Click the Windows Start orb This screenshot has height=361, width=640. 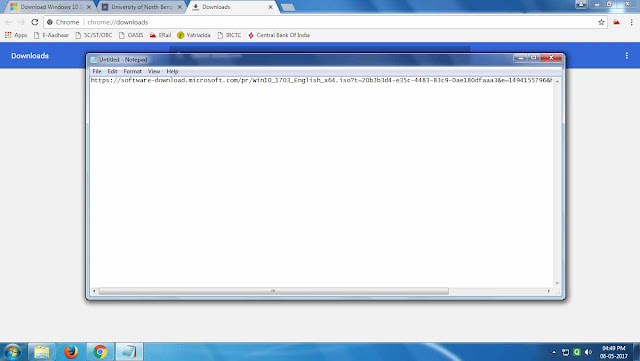tap(12, 352)
